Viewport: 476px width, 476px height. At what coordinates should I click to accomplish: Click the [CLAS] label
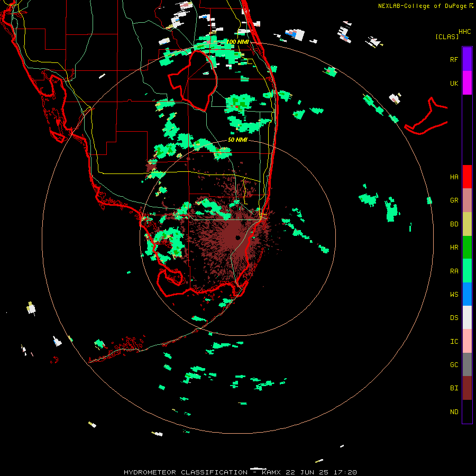[447, 36]
